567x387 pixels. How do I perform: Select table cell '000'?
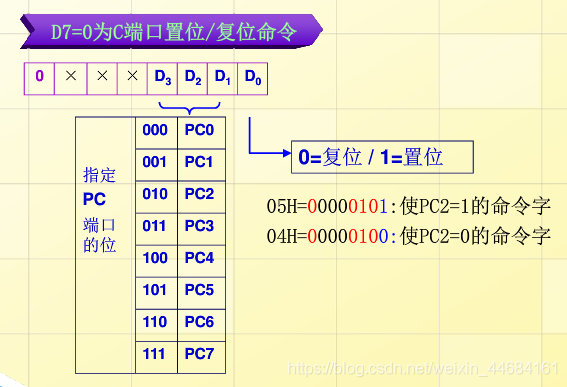tap(157, 132)
